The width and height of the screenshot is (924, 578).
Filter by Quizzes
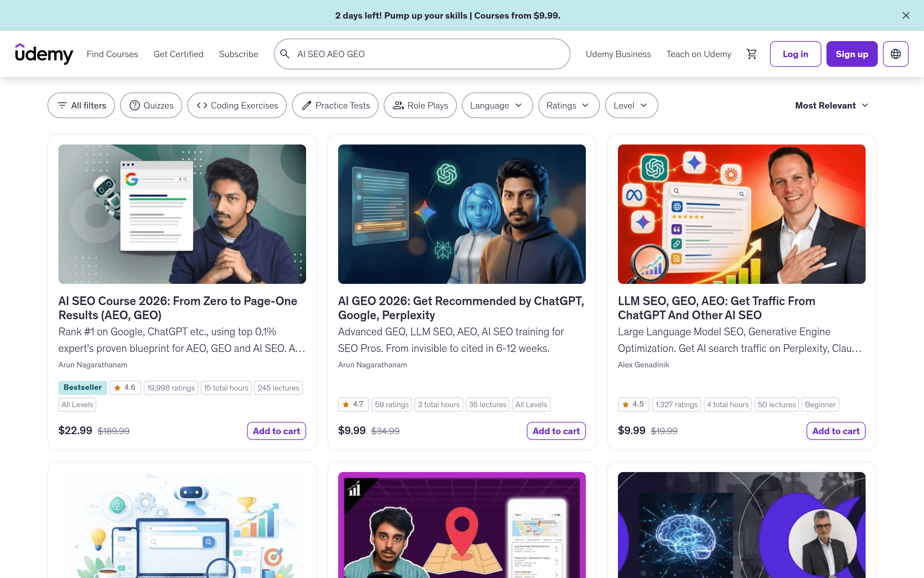(x=151, y=105)
